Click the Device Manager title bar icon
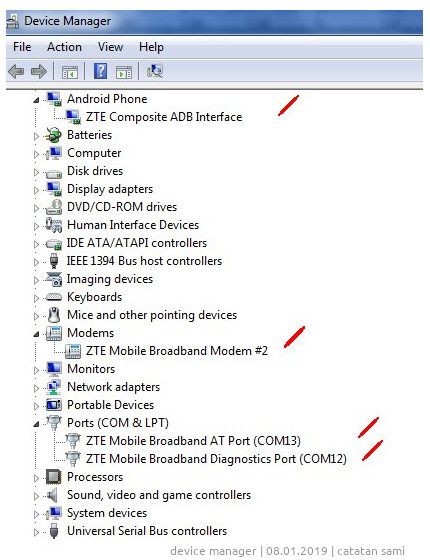430x560 pixels. (13, 21)
